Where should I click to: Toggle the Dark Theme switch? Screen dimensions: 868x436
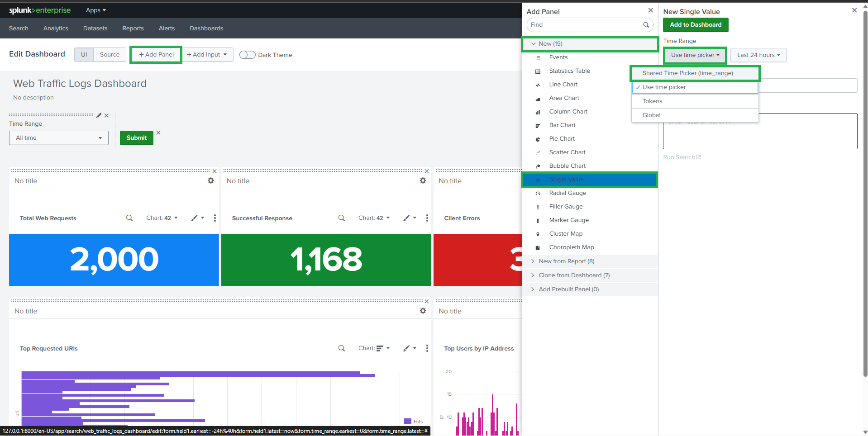247,55
